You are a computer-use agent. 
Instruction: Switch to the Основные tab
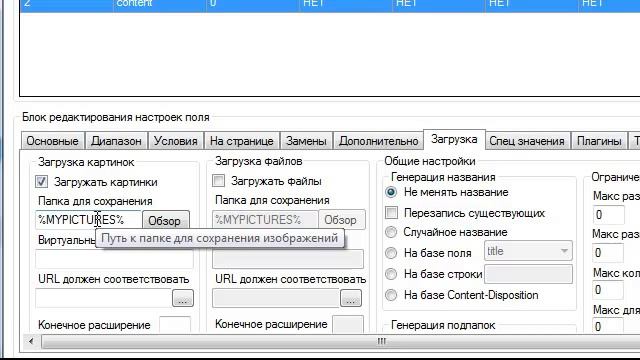coord(52,141)
